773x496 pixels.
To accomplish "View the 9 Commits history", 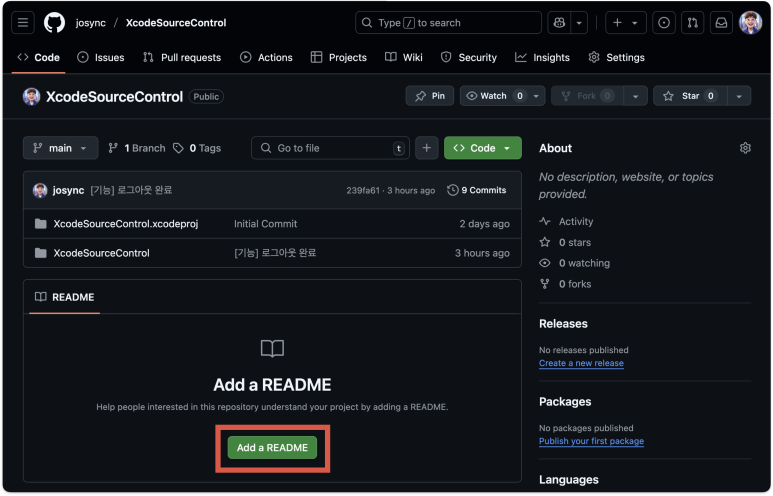I will pyautogui.click(x=477, y=190).
